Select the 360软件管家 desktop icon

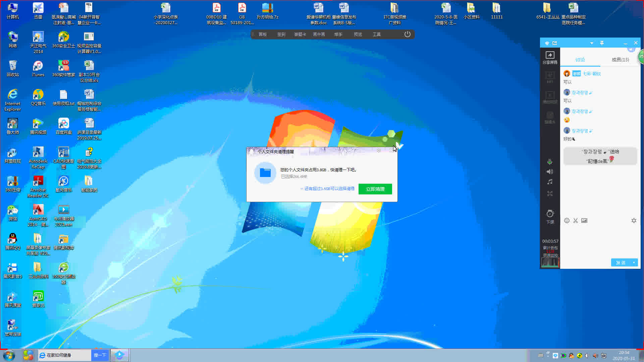point(63,68)
